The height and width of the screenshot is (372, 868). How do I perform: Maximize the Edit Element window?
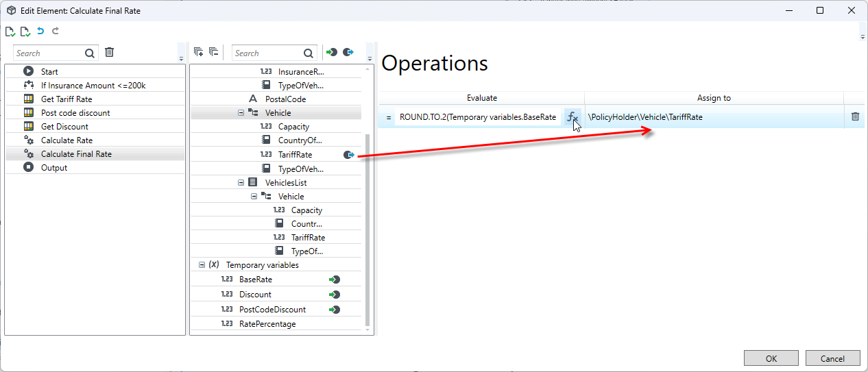[820, 10]
